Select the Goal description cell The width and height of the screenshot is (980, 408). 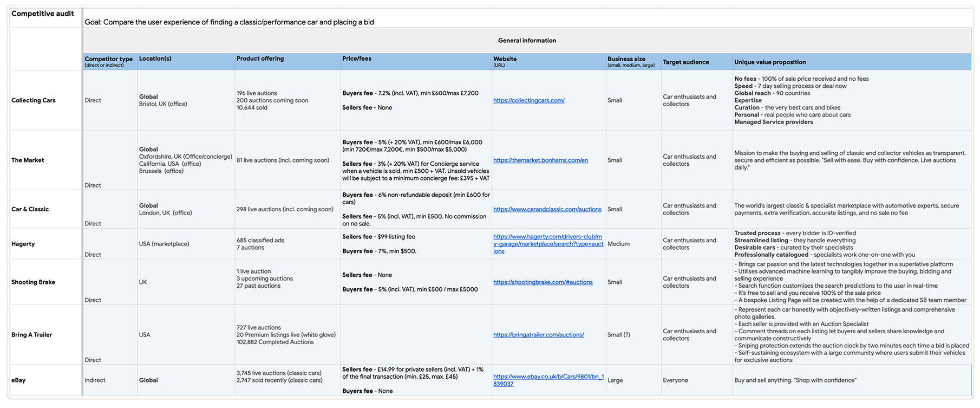point(230,22)
